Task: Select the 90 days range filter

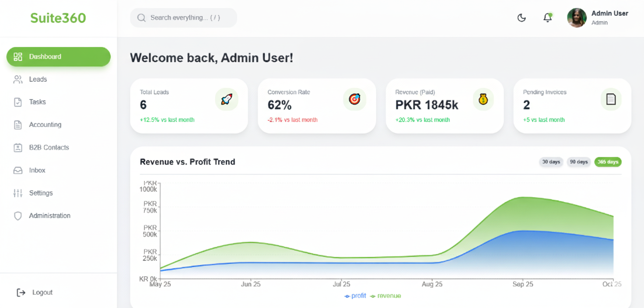Action: [578, 162]
